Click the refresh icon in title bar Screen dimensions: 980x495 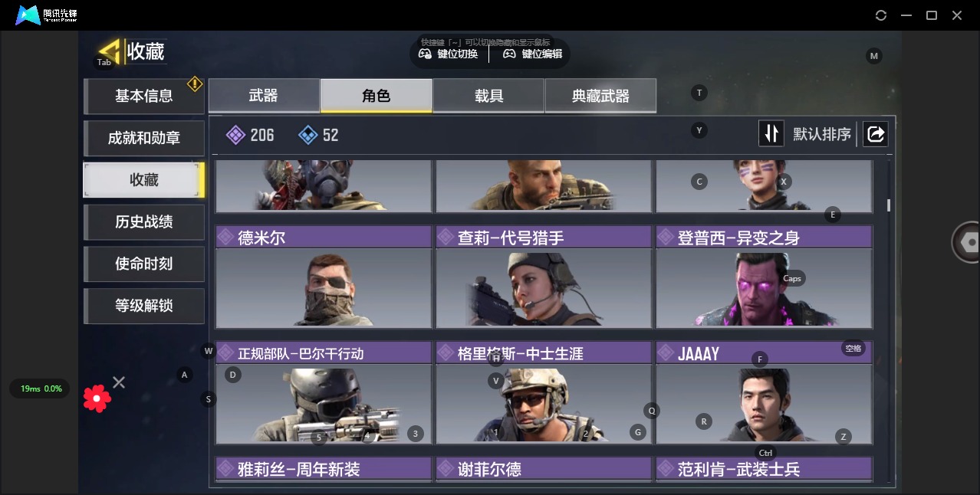881,15
